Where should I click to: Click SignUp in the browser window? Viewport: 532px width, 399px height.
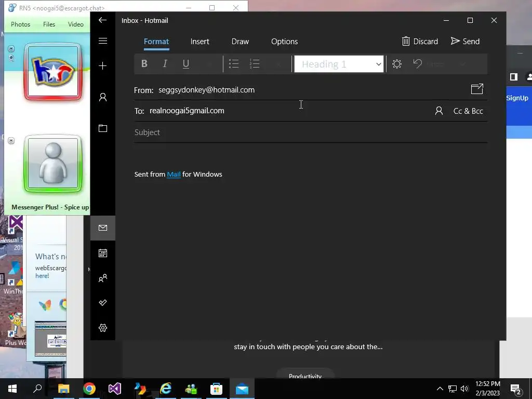coord(517,98)
